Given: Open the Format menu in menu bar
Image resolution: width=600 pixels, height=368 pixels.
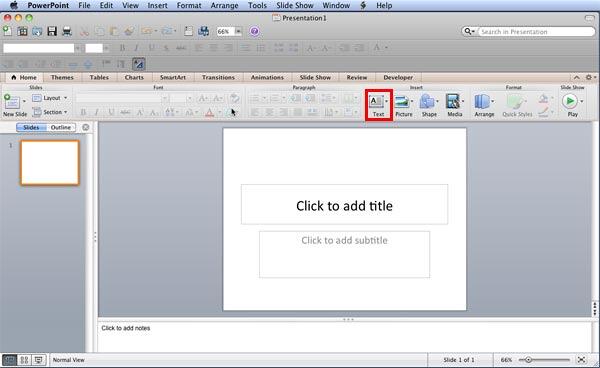Looking at the screenshot, I should 189,5.
